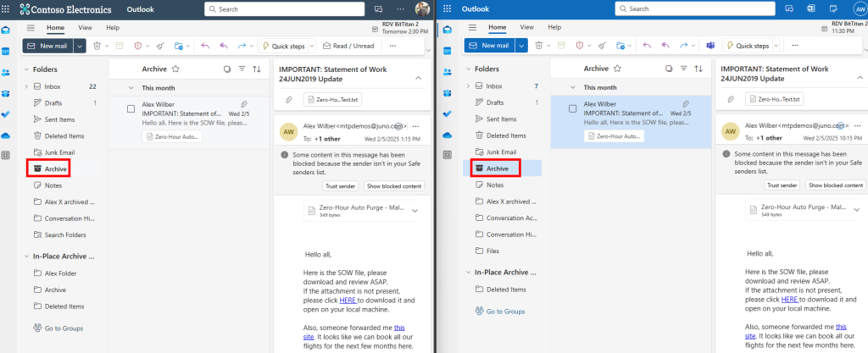This screenshot has height=353, width=868.
Task: Toggle the Archive favorite star in the Contoso window
Action: pyautogui.click(x=175, y=69)
